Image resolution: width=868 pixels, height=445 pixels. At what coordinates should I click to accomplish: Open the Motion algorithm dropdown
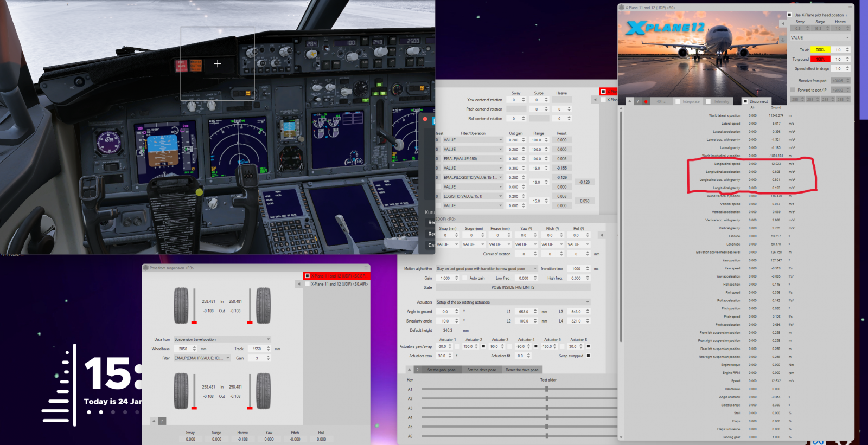[x=486, y=269]
